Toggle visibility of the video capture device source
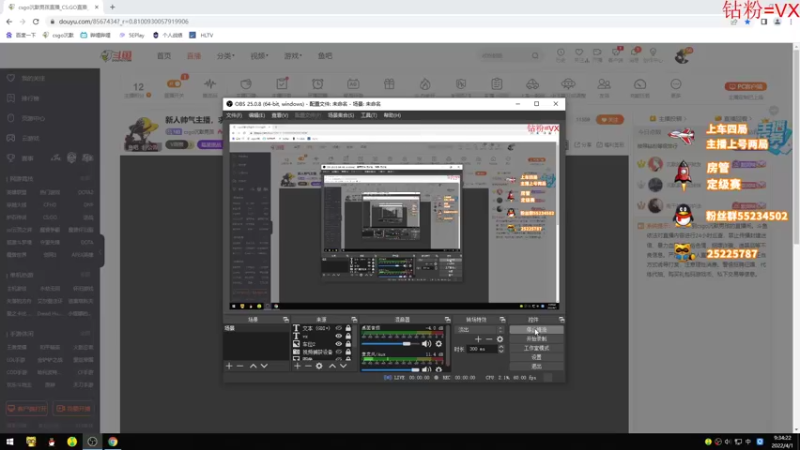Viewport: 800px width, 450px height. (338, 352)
